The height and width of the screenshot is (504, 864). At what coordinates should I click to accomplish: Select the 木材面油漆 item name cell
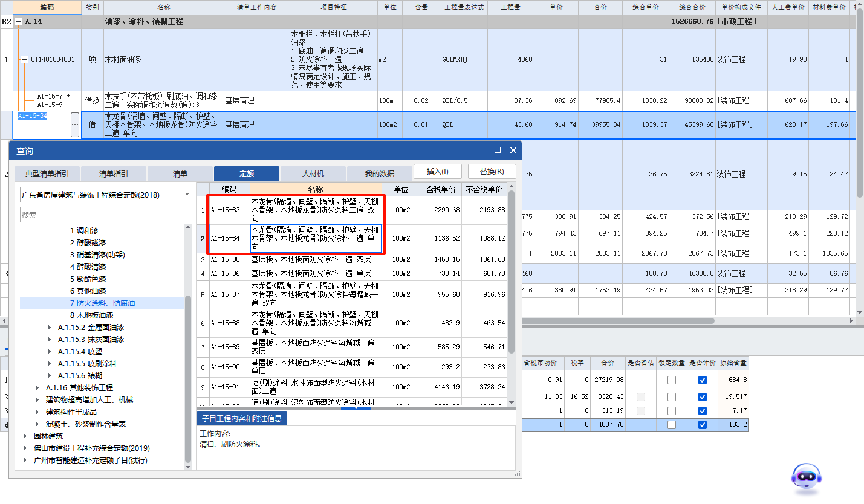[x=163, y=60]
